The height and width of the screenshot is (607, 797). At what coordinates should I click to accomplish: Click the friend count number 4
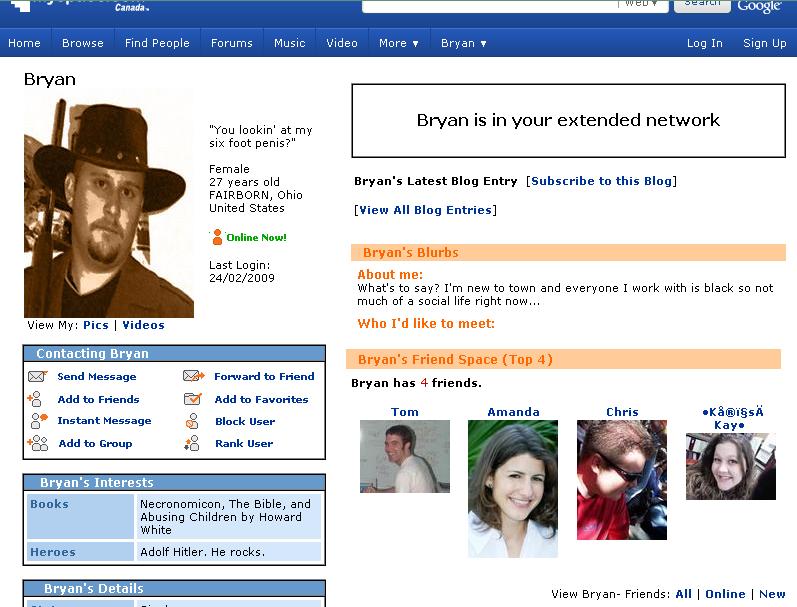[x=424, y=383]
